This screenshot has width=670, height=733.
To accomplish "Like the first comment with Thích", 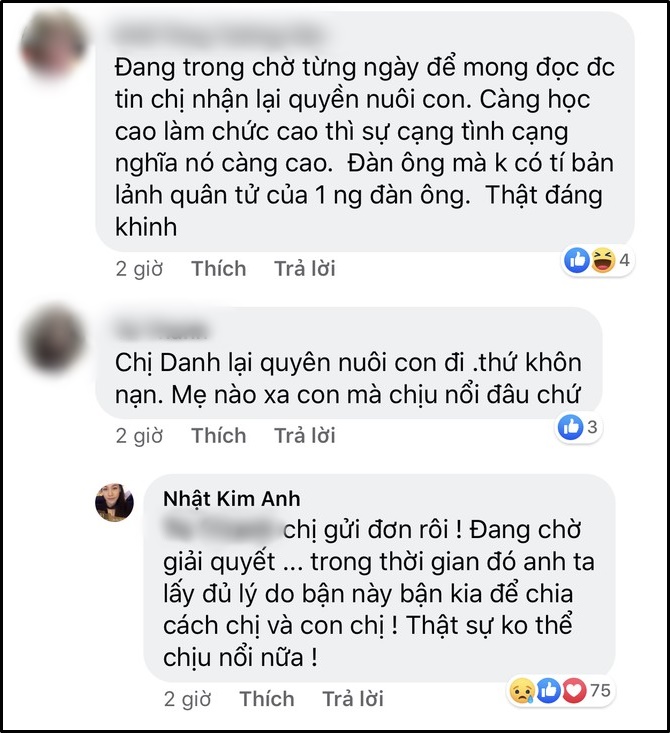I will point(218,269).
